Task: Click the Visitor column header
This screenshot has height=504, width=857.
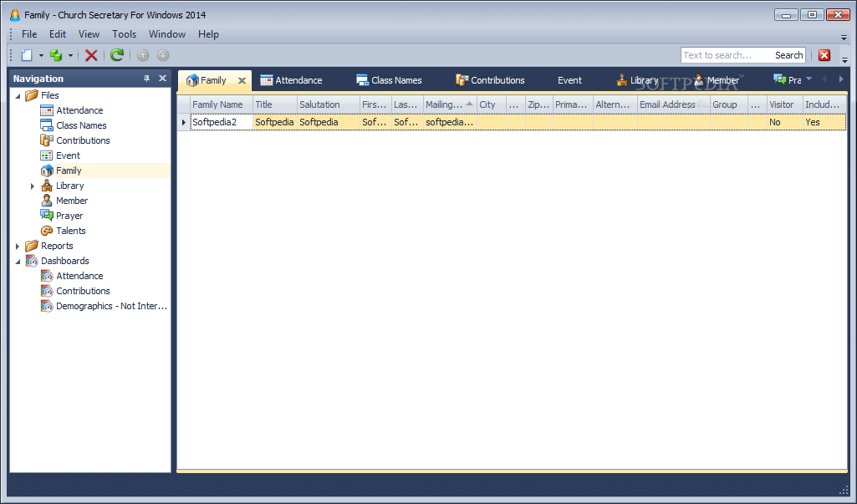Action: click(x=784, y=104)
